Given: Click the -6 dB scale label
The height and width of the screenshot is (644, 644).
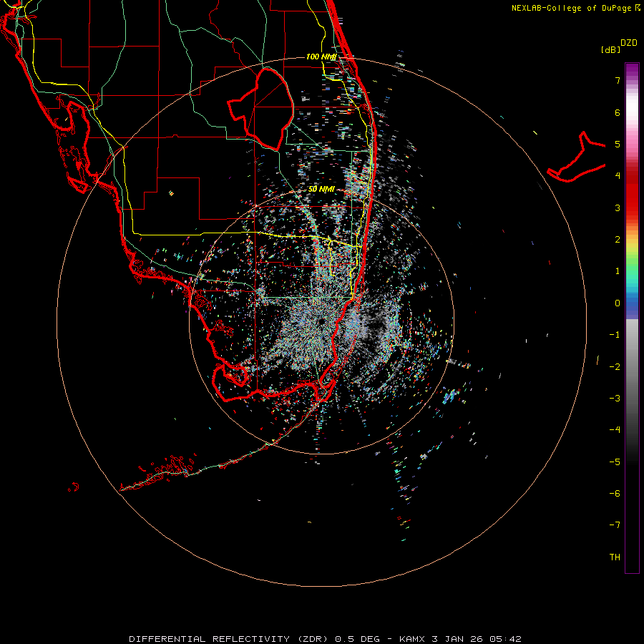Looking at the screenshot, I should point(615,494).
